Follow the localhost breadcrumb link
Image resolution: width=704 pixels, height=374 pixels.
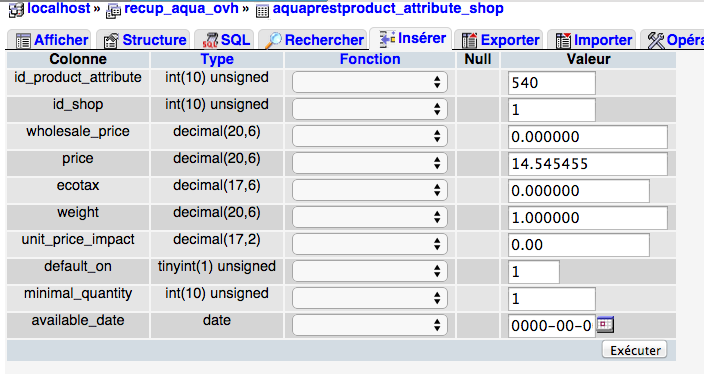pos(59,8)
